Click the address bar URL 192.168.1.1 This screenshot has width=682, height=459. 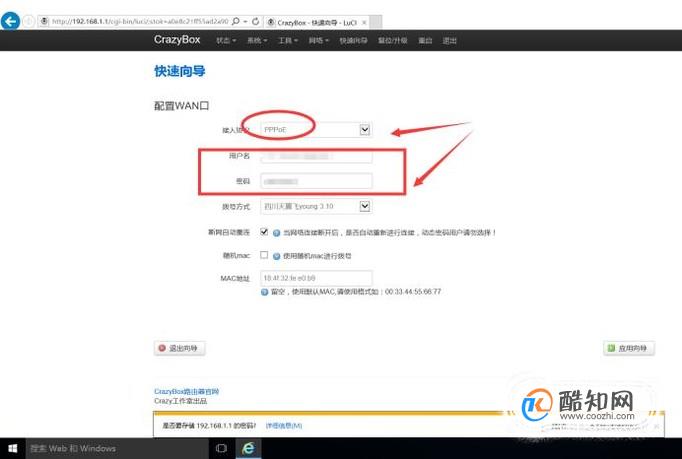[x=140, y=21]
